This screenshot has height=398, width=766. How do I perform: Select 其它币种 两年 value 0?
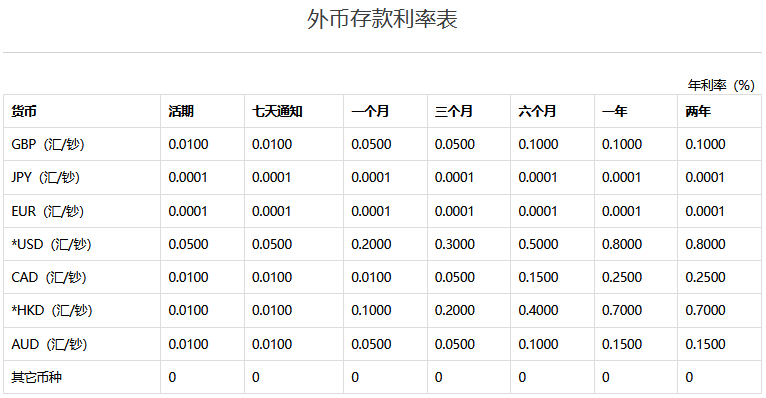(x=689, y=377)
